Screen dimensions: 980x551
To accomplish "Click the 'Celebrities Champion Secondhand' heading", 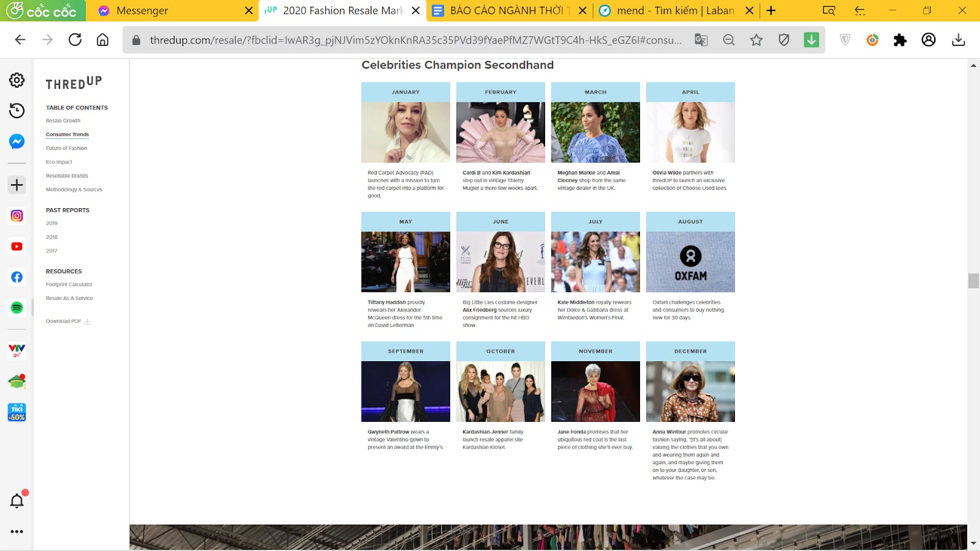I will coord(458,65).
